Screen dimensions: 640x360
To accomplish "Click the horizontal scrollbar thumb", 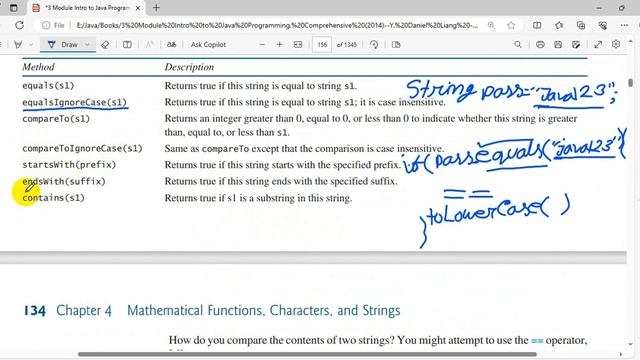I will point(307,354).
